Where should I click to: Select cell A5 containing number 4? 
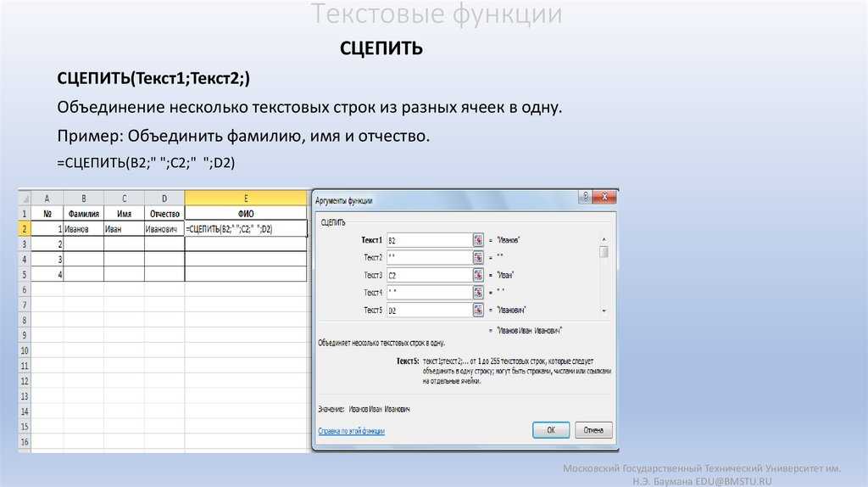click(x=47, y=274)
